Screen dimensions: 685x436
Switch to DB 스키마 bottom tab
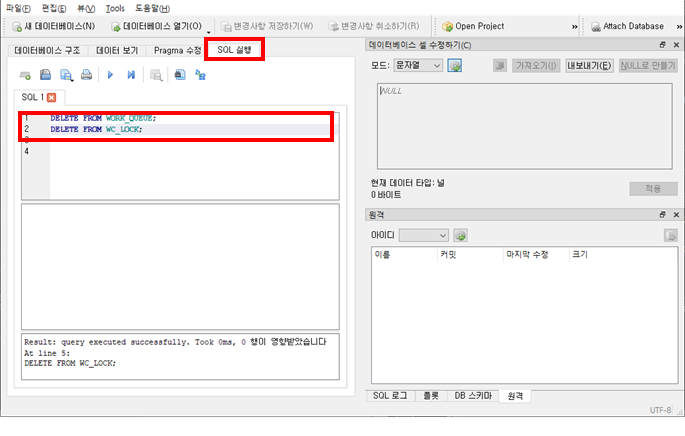tap(473, 396)
